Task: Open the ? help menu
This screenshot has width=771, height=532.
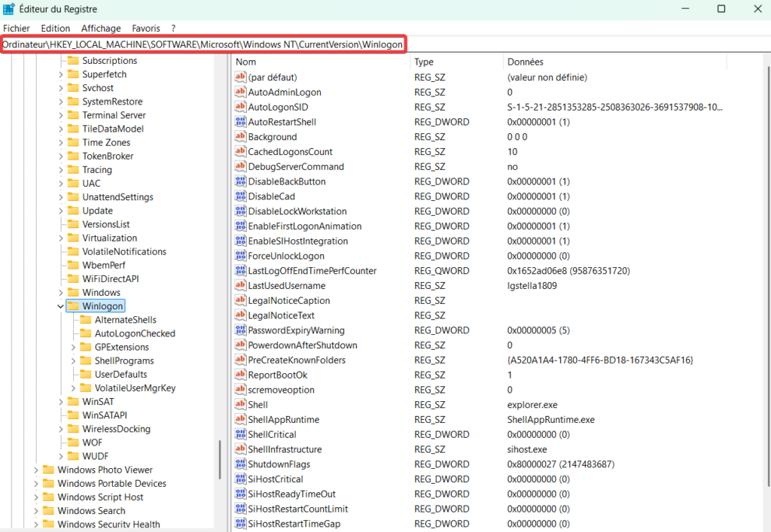Action: click(x=173, y=29)
